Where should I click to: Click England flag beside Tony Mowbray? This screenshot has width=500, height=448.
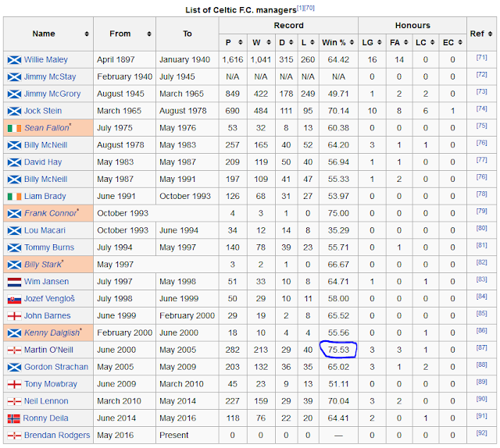coord(14,384)
